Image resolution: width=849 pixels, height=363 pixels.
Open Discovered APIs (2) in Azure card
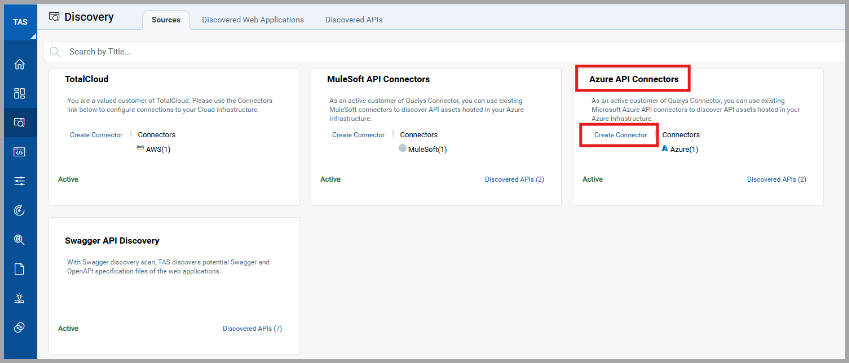(x=776, y=179)
